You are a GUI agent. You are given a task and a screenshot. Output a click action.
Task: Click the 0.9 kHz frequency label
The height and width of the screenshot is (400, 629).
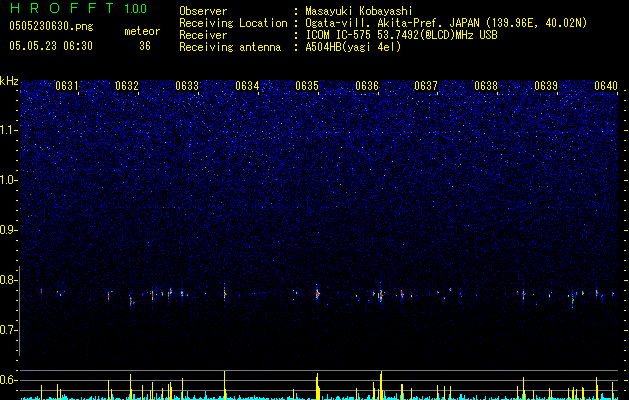click(9, 230)
